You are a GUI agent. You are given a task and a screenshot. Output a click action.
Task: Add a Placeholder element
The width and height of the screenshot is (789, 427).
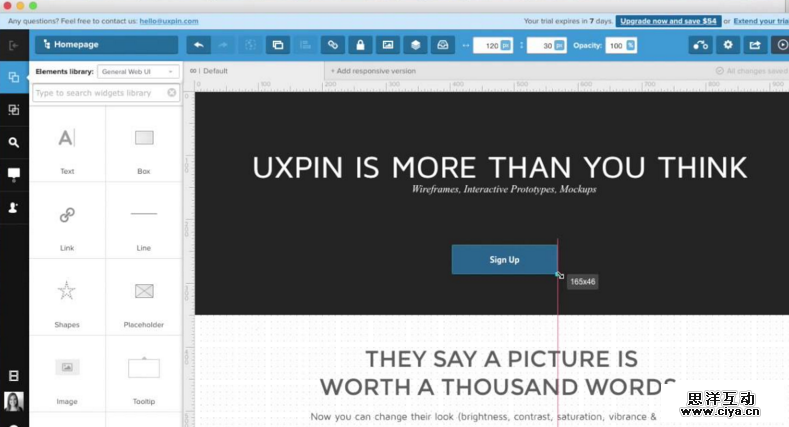tap(144, 297)
